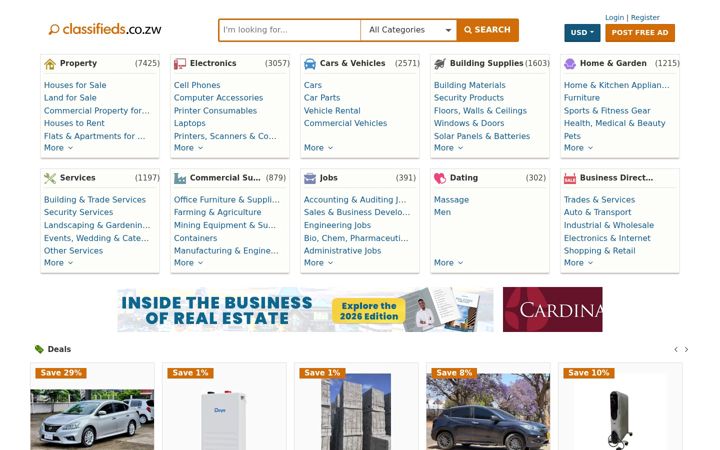Open Car Parts link
The width and height of the screenshot is (720, 450).
click(322, 98)
